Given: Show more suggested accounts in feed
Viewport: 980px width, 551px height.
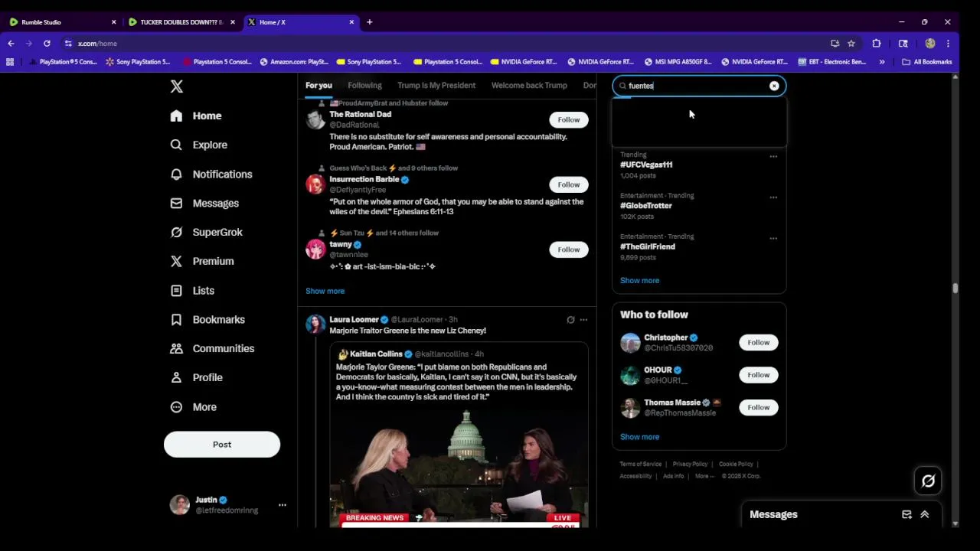Looking at the screenshot, I should pyautogui.click(x=325, y=291).
